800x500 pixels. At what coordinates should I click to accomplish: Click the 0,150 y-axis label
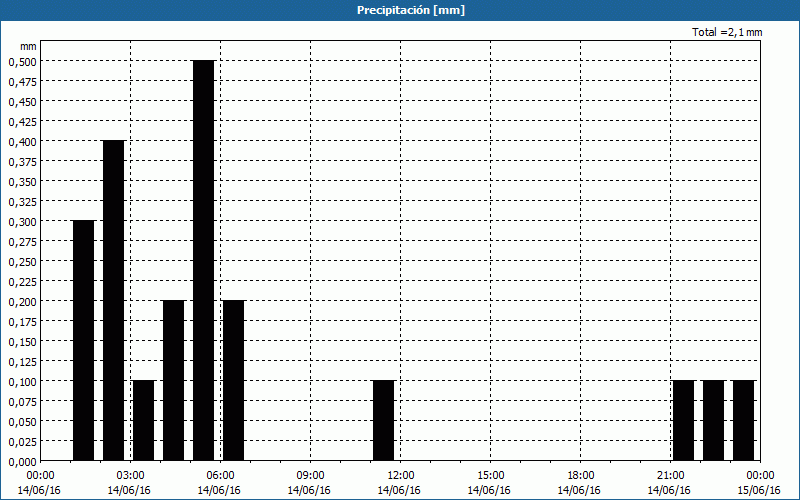pos(22,342)
